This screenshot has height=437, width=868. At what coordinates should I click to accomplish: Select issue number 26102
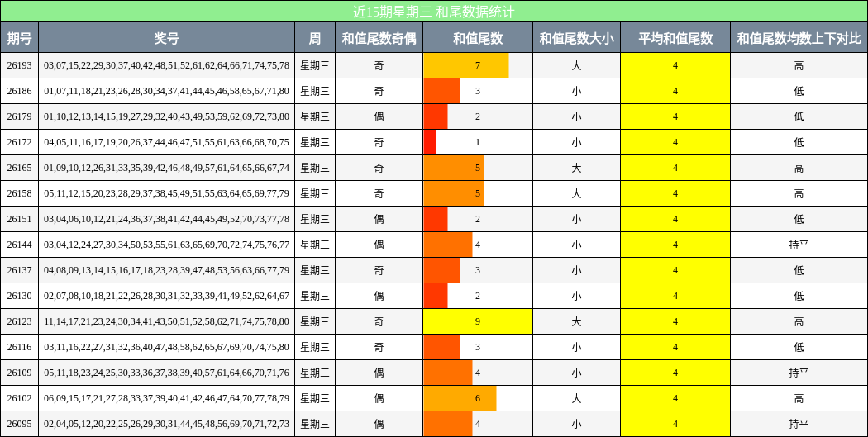coord(19,398)
